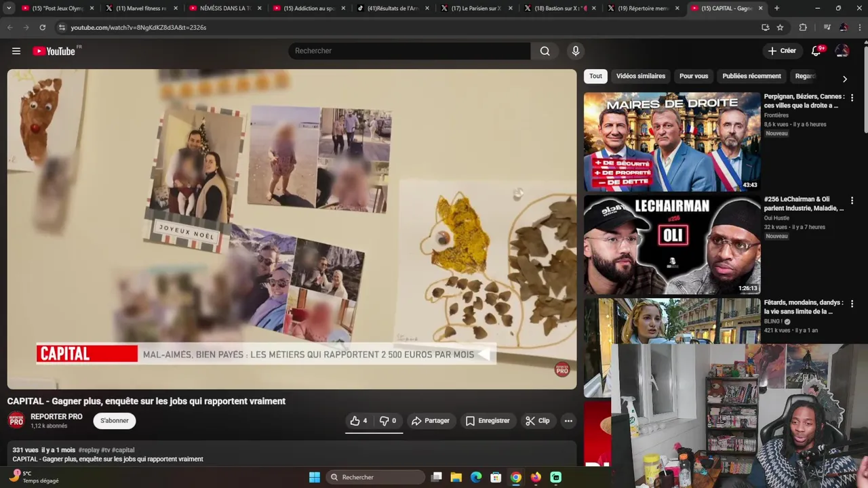Click the Fêtards, mondains, dandys video title

pos(804,307)
